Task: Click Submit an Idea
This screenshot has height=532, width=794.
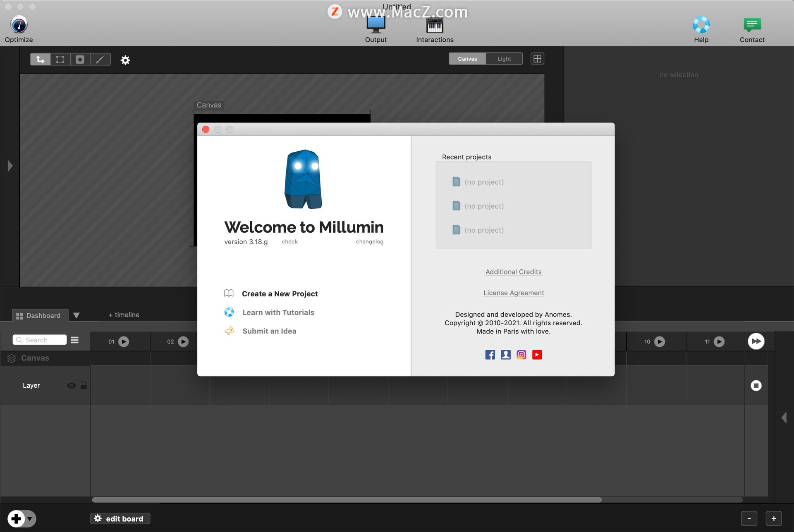Action: point(269,331)
